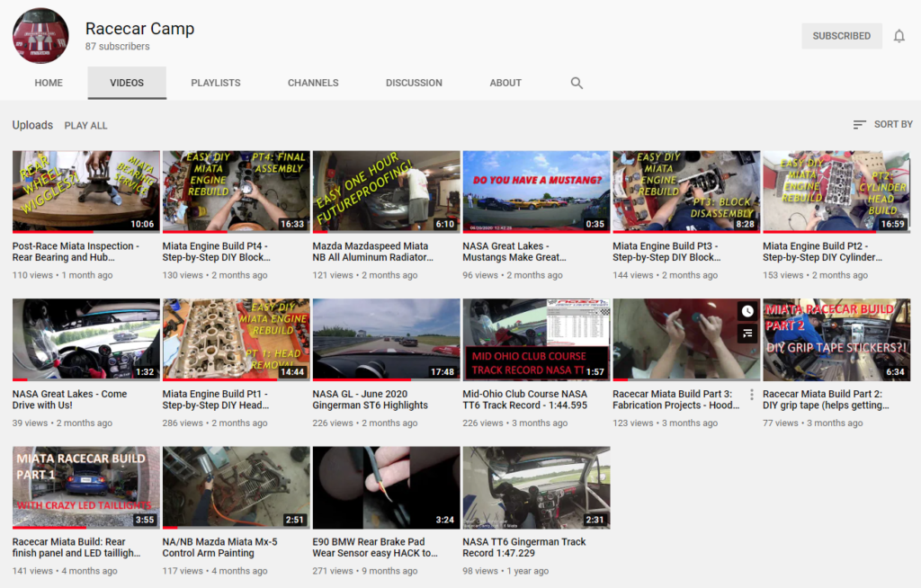
Task: Open Miata Engine Build Pt4 title link
Action: click(x=216, y=252)
